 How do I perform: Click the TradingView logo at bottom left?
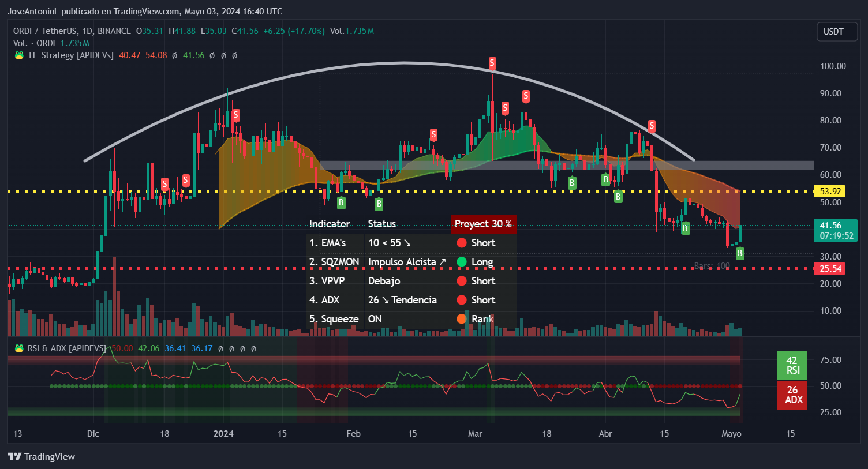pos(42,456)
